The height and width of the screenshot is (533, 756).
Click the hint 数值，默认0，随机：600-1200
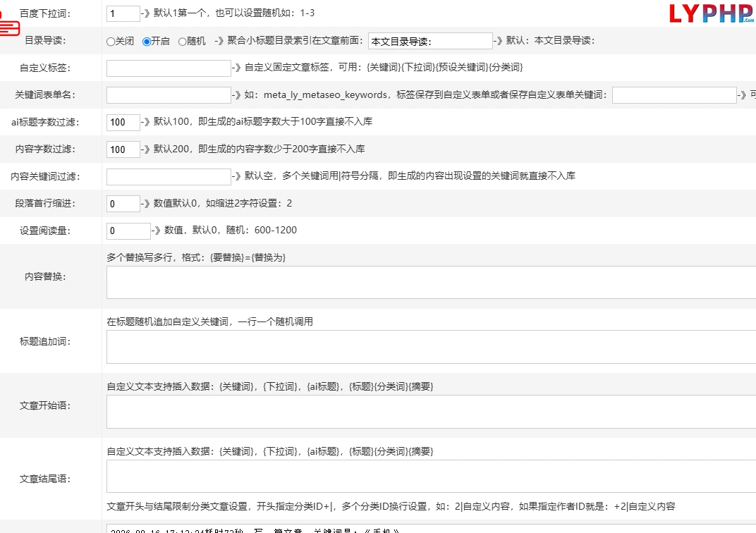231,231
